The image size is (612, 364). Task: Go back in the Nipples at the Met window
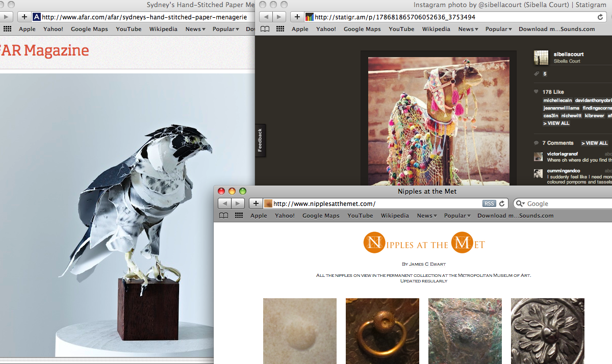[225, 203]
